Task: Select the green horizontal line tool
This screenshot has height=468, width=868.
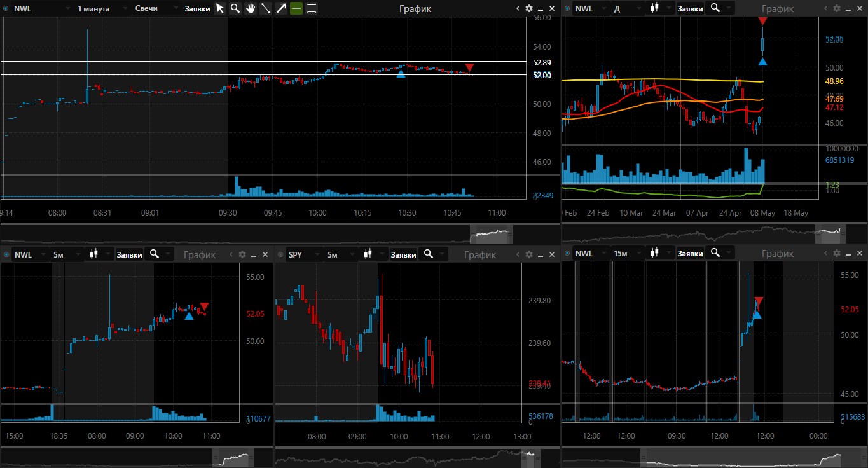Action: tap(296, 8)
